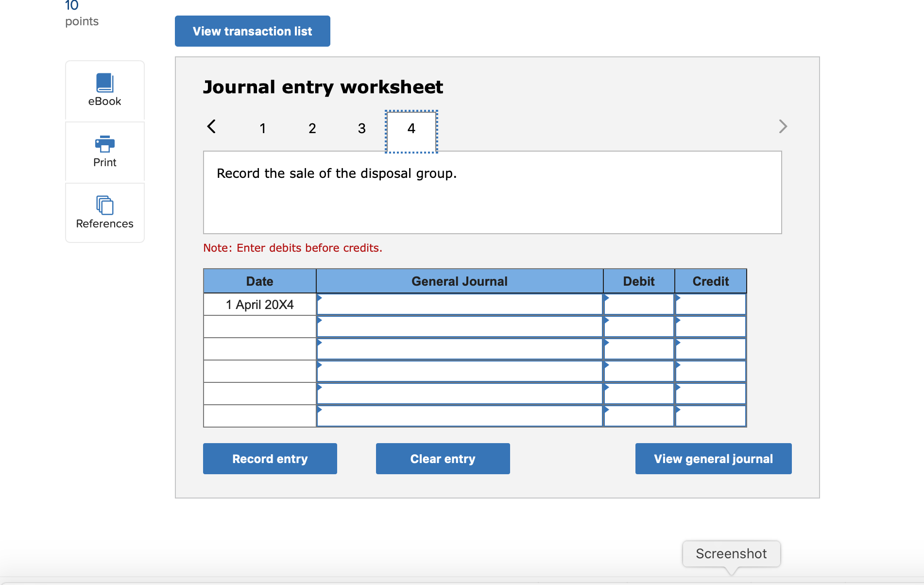The image size is (924, 585).
Task: Click the second row Credit field
Action: 711,327
